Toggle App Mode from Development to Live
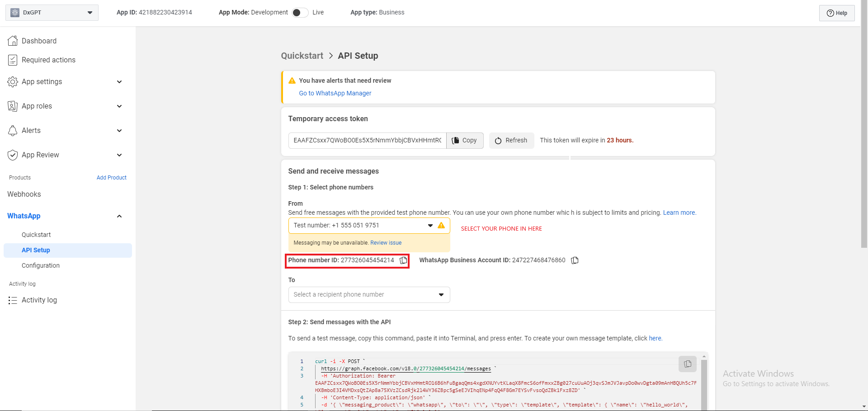868x411 pixels. 300,13
